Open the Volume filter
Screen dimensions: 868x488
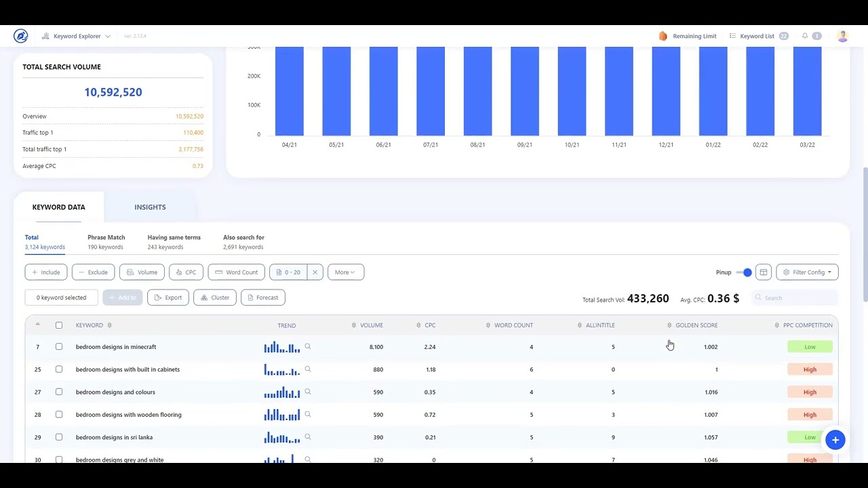pyautogui.click(x=142, y=272)
